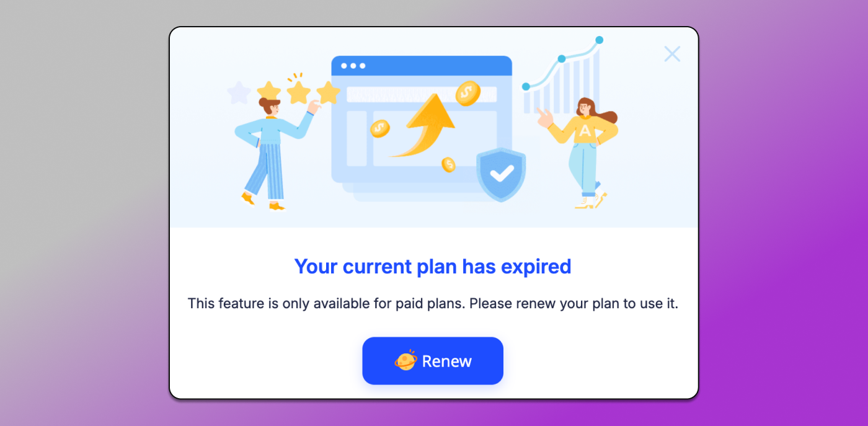Image resolution: width=868 pixels, height=426 pixels.
Task: Click the faded grey star
Action: coord(239,93)
